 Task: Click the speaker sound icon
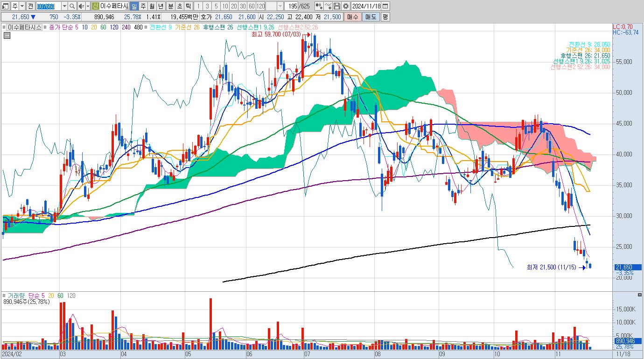82,6
